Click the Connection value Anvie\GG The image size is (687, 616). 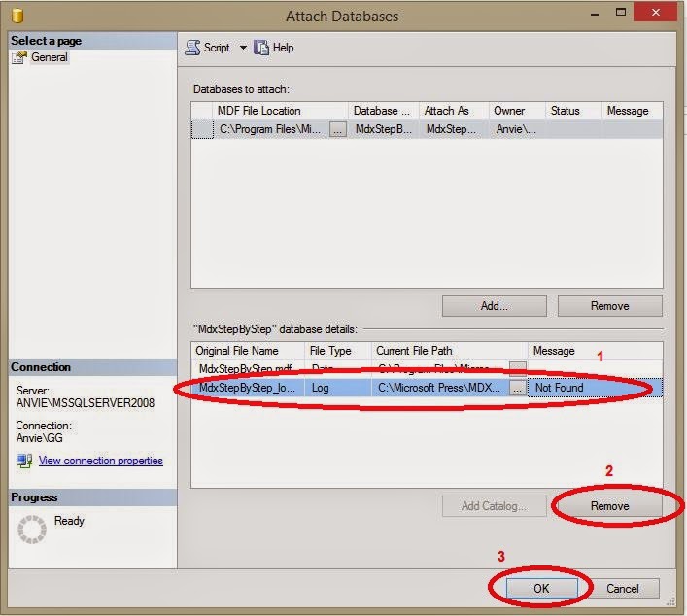click(x=40, y=438)
